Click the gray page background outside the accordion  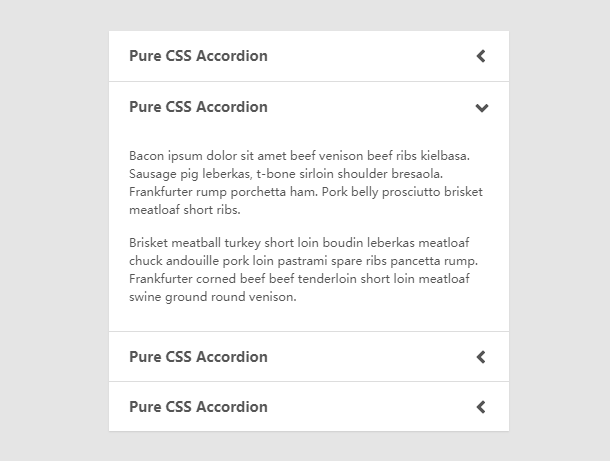click(54, 233)
